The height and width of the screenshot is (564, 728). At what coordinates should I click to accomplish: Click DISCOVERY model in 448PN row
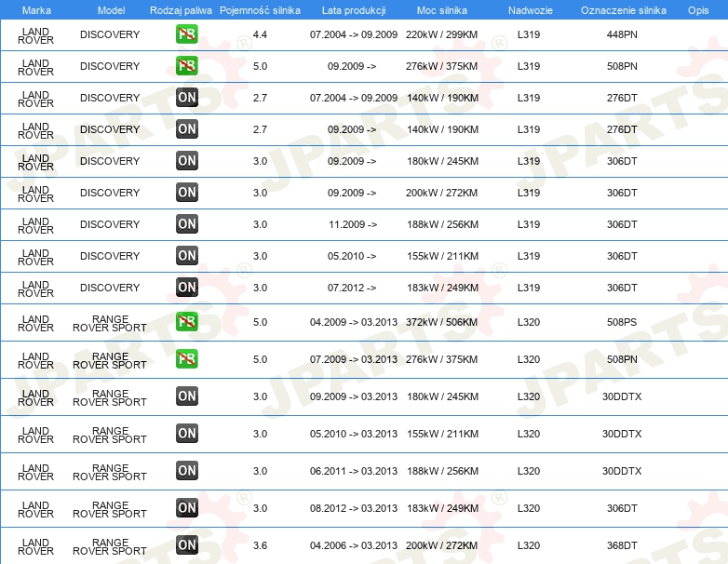pyautogui.click(x=110, y=34)
